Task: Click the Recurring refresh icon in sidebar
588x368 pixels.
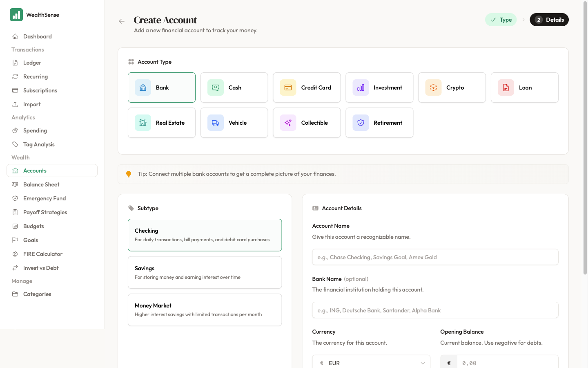Action: click(x=15, y=76)
